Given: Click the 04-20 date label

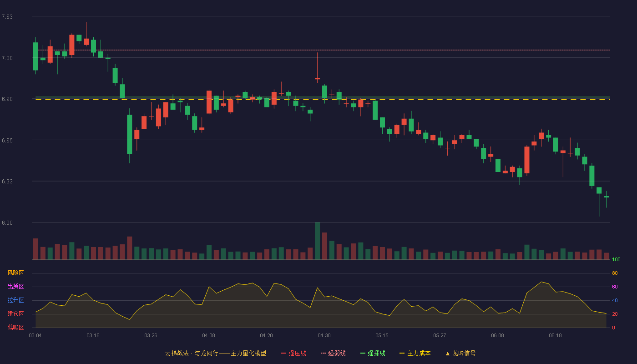Looking at the screenshot, I should click(x=267, y=335).
